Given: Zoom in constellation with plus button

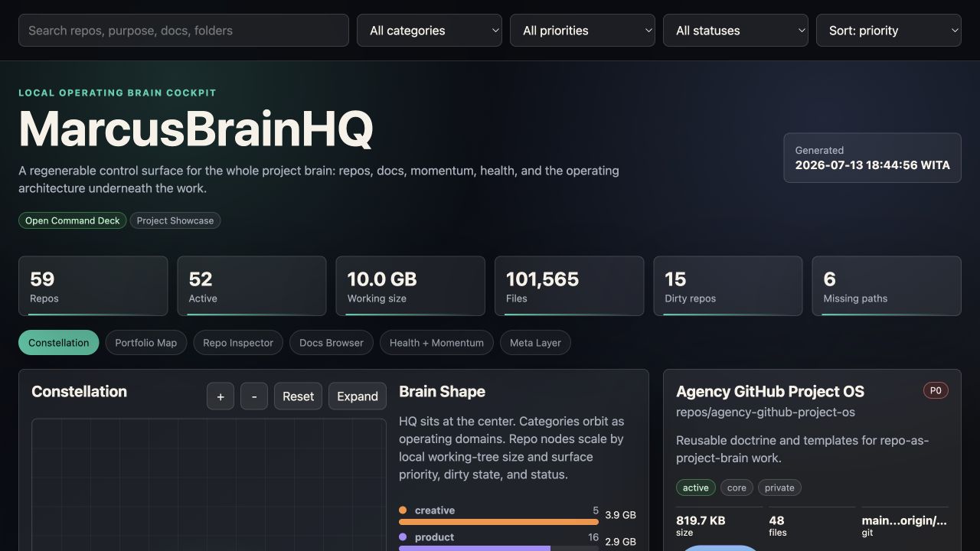Looking at the screenshot, I should click(x=220, y=396).
